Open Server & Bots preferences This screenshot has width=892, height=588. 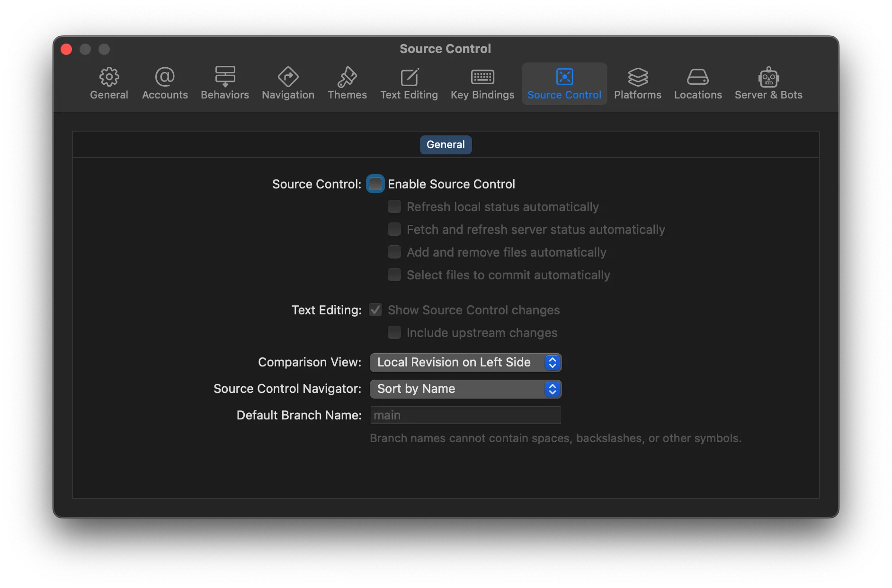click(x=768, y=83)
